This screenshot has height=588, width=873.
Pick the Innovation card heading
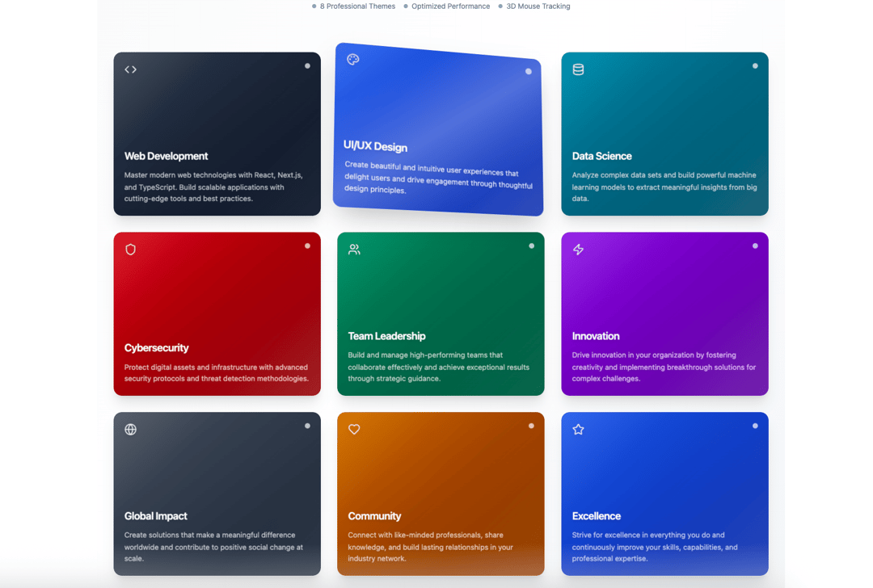point(596,336)
